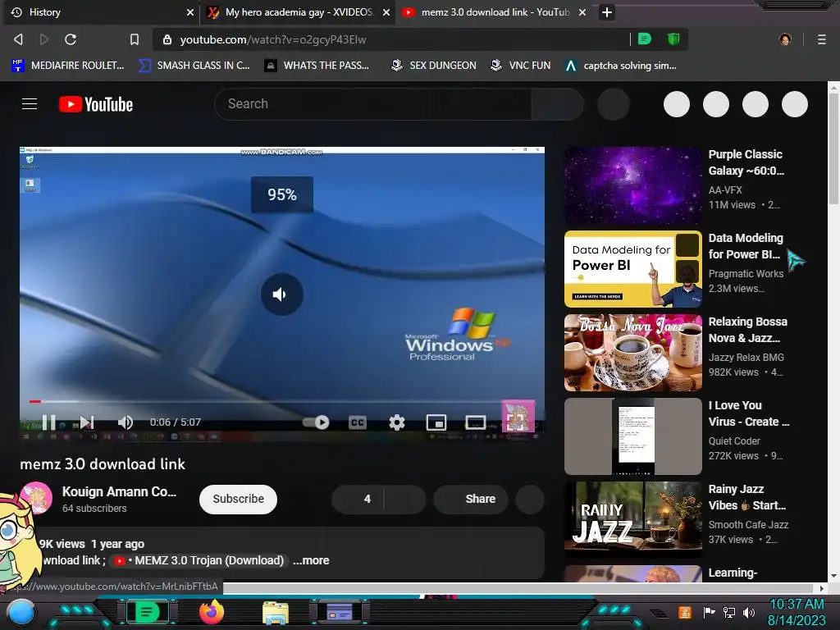
Task: Go back with the browser back arrow
Action: click(18, 39)
